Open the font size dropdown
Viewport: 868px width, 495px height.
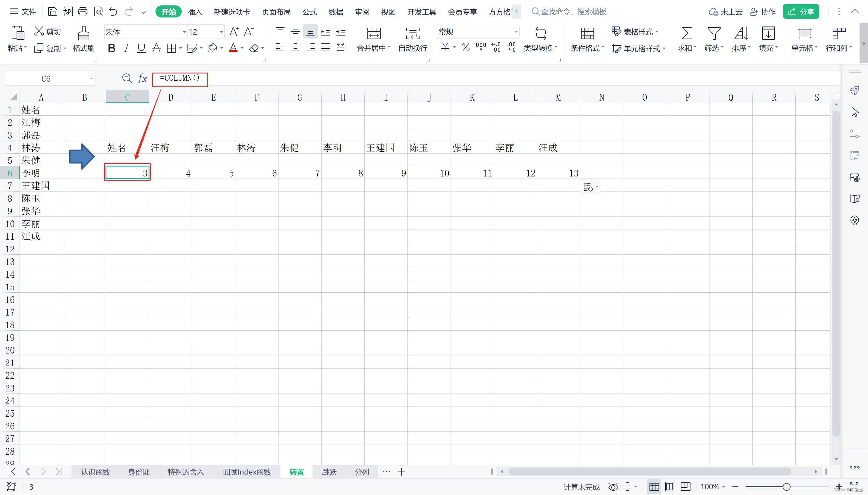pyautogui.click(x=221, y=32)
